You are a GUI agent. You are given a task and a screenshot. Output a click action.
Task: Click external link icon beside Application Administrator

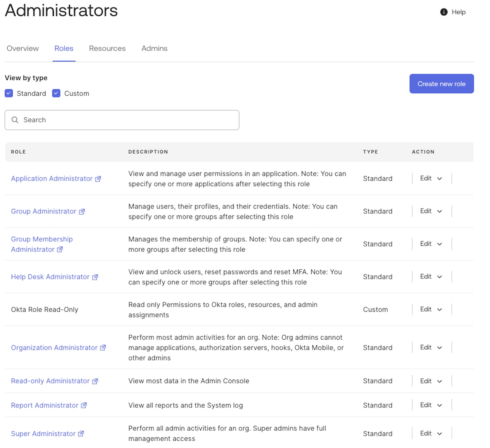coord(98,179)
